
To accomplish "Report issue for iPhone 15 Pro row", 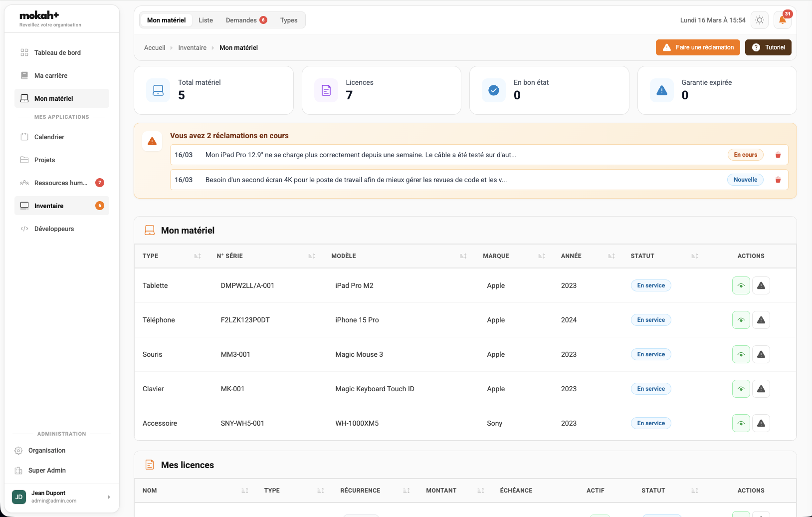I will [761, 320].
